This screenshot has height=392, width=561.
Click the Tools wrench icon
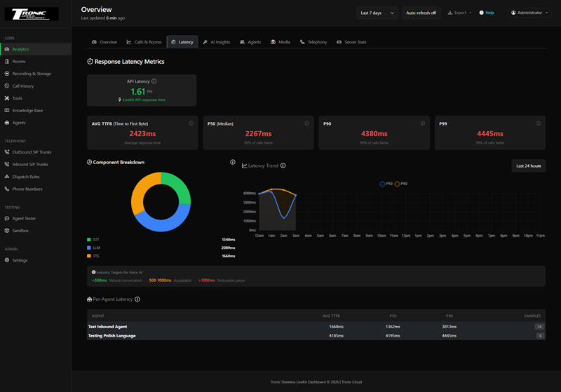pyautogui.click(x=7, y=98)
